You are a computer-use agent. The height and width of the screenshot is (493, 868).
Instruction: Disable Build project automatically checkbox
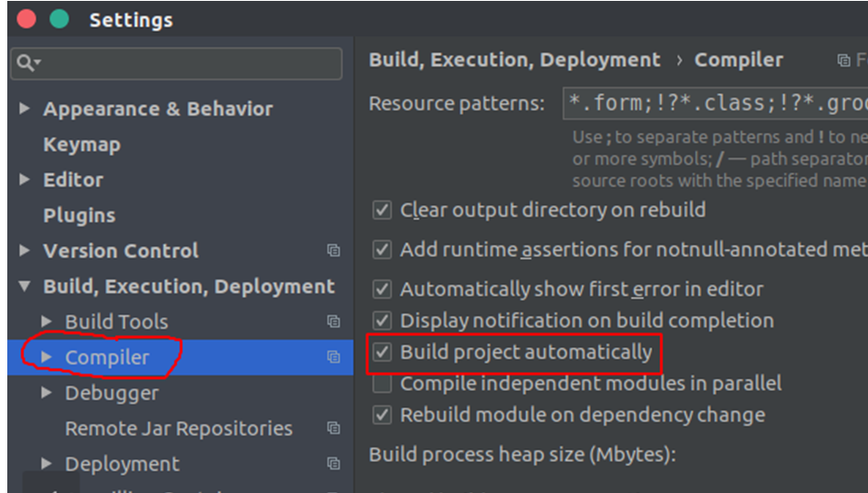pos(382,352)
